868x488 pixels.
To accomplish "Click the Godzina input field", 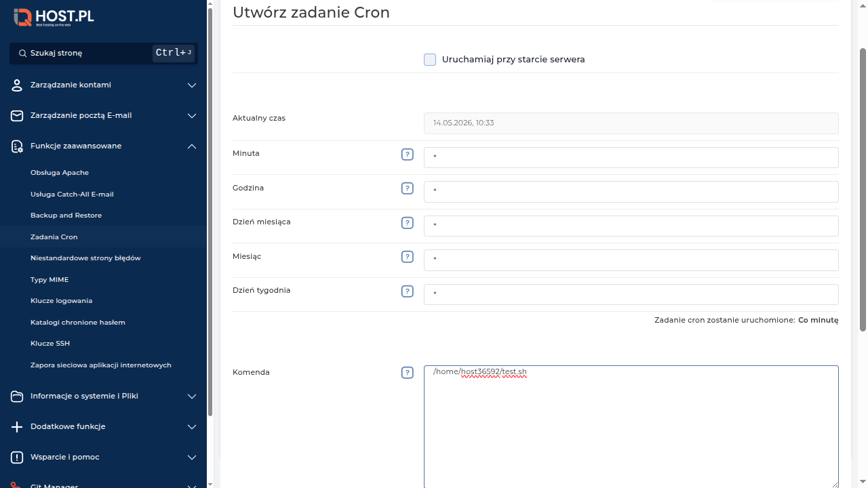I will point(631,191).
